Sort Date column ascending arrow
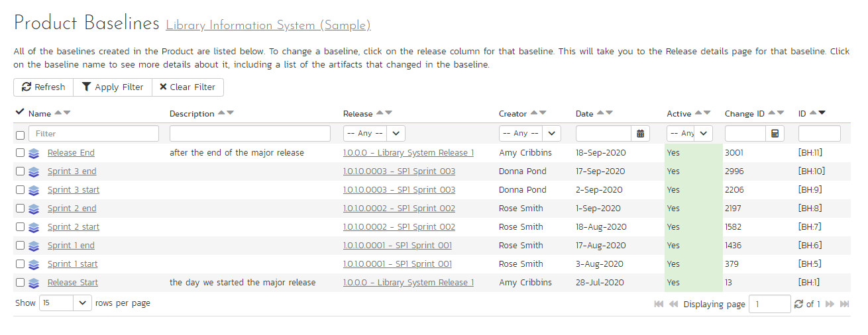This screenshot has height=335, width=868. tap(600, 113)
